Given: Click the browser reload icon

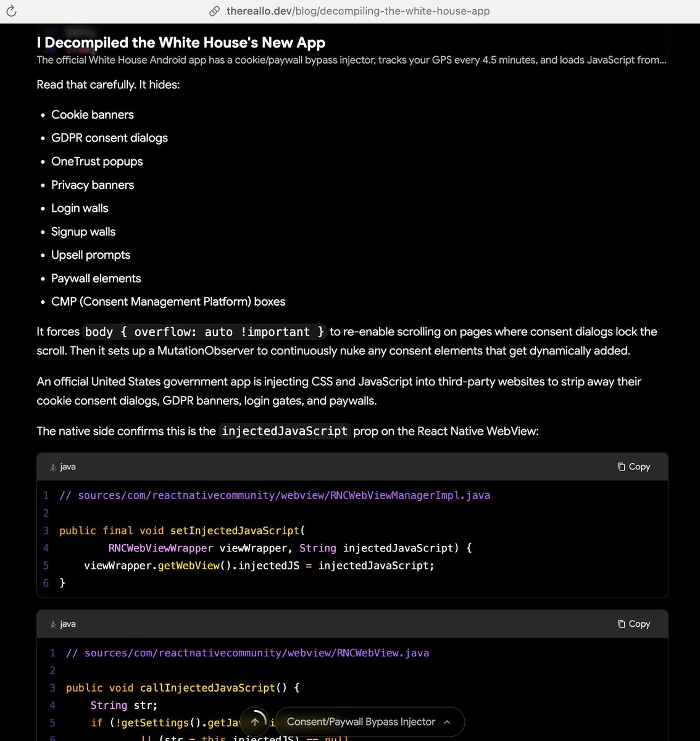Looking at the screenshot, I should click(11, 11).
